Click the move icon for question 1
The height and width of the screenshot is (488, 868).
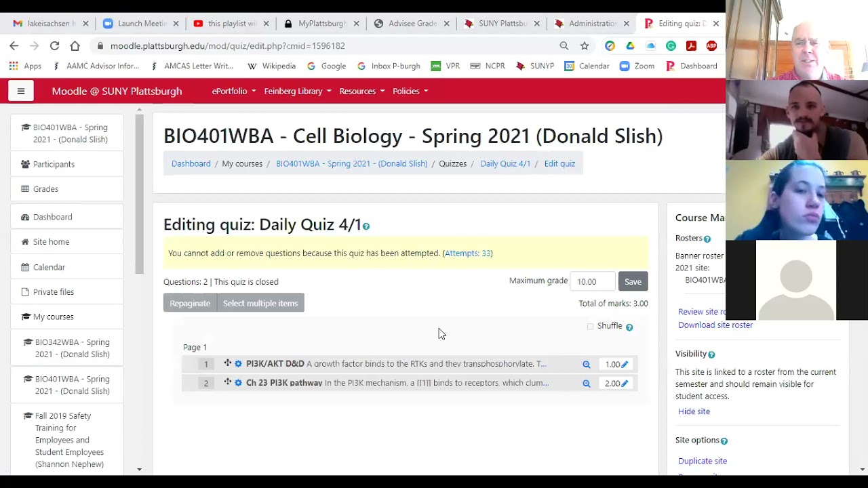(227, 363)
